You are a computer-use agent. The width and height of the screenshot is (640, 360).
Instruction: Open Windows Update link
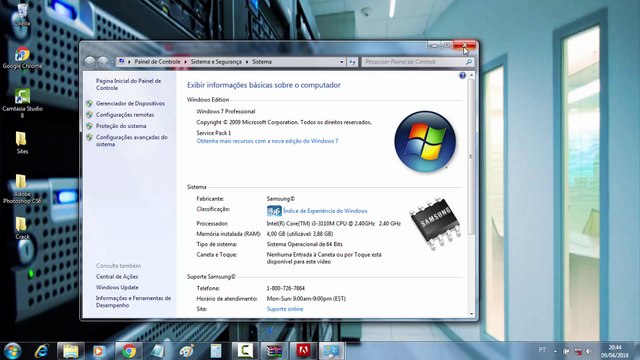117,287
